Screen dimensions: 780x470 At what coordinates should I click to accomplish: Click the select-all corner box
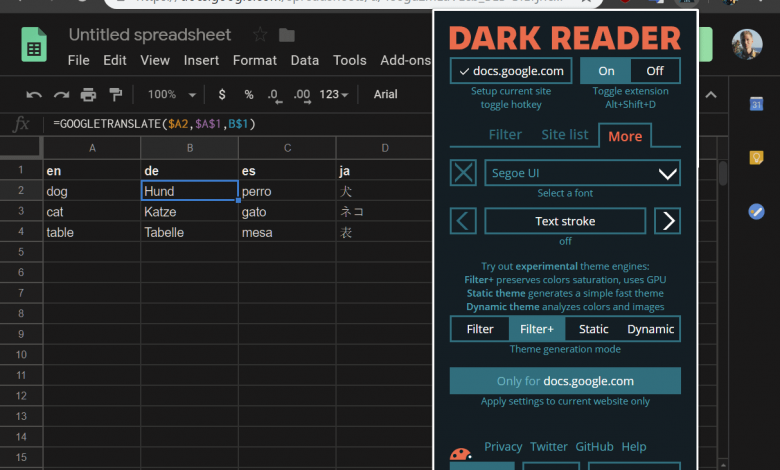(20, 148)
